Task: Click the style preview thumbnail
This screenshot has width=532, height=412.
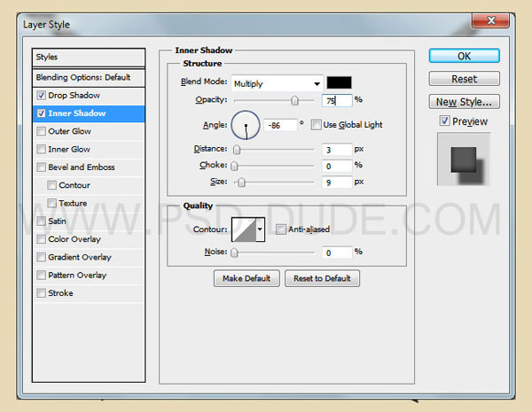Action: point(464,159)
